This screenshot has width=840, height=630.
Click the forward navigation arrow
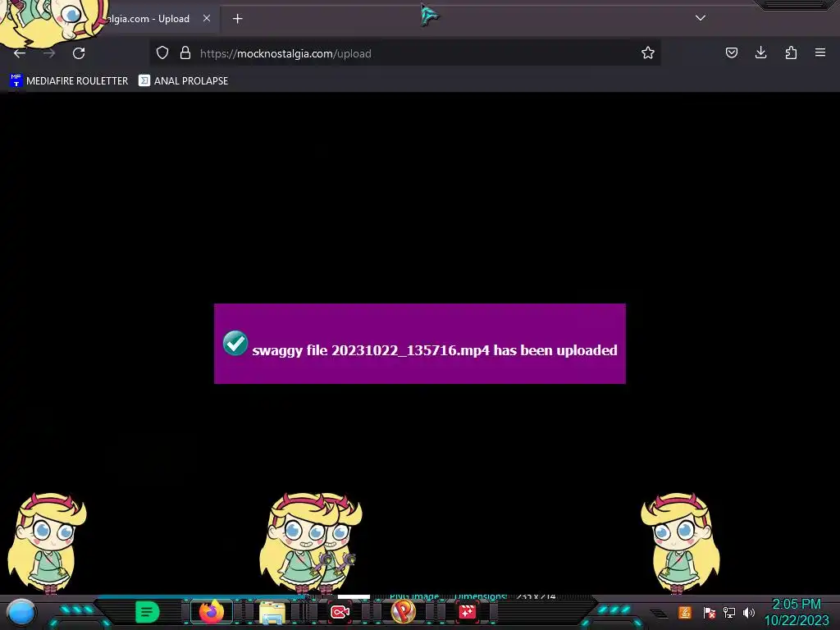[x=49, y=53]
